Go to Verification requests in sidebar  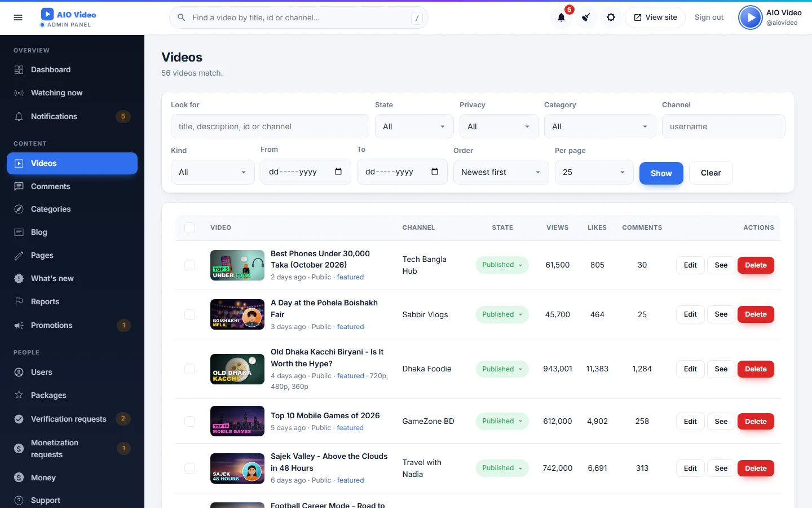tap(72, 419)
